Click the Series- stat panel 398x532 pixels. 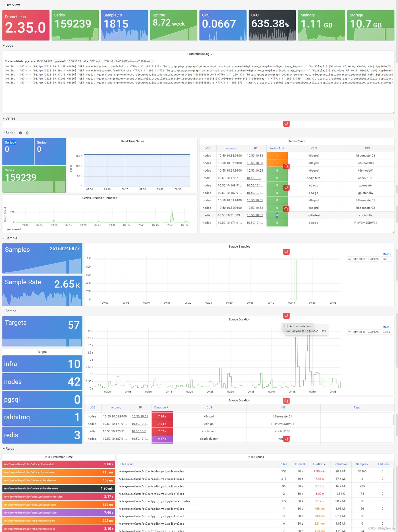[50, 151]
